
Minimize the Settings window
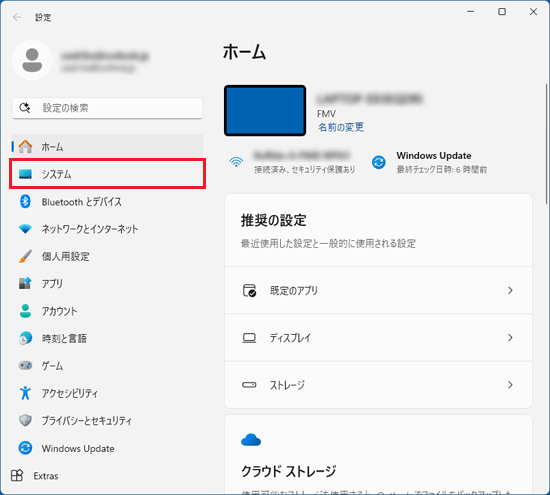[x=470, y=12]
